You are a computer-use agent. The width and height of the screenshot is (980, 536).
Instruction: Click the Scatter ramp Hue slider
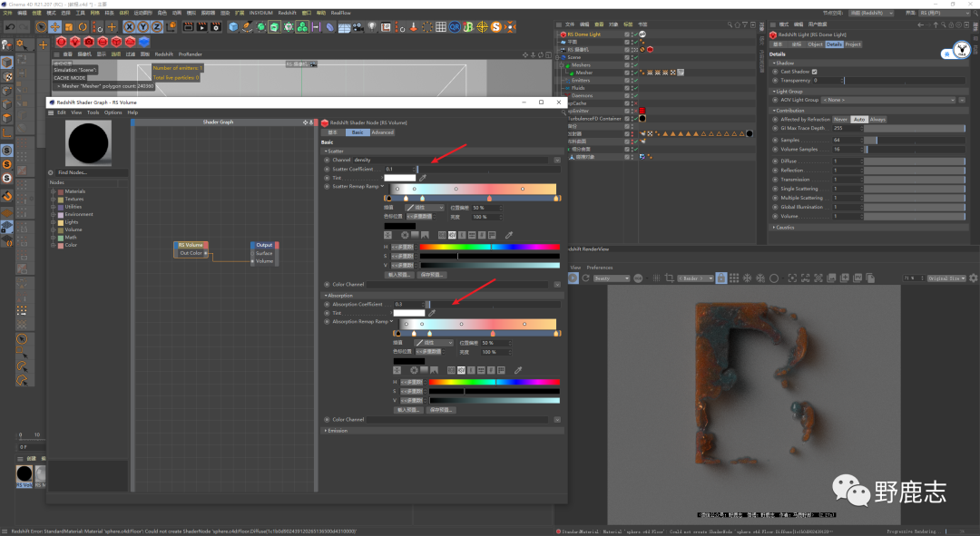[x=490, y=247]
